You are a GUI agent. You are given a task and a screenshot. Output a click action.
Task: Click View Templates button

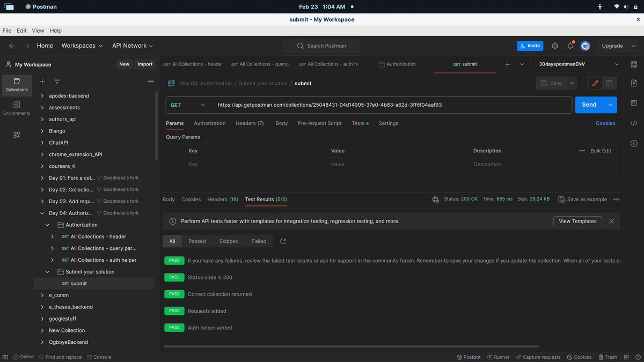tap(577, 221)
